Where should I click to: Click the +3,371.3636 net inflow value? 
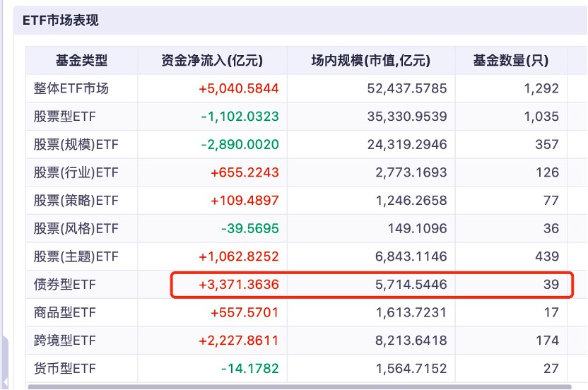tap(239, 285)
